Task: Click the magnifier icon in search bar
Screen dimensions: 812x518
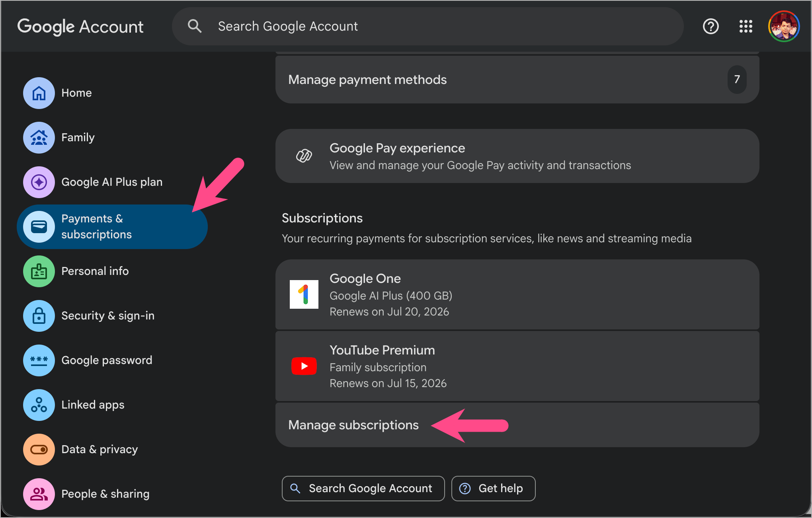Action: point(195,26)
